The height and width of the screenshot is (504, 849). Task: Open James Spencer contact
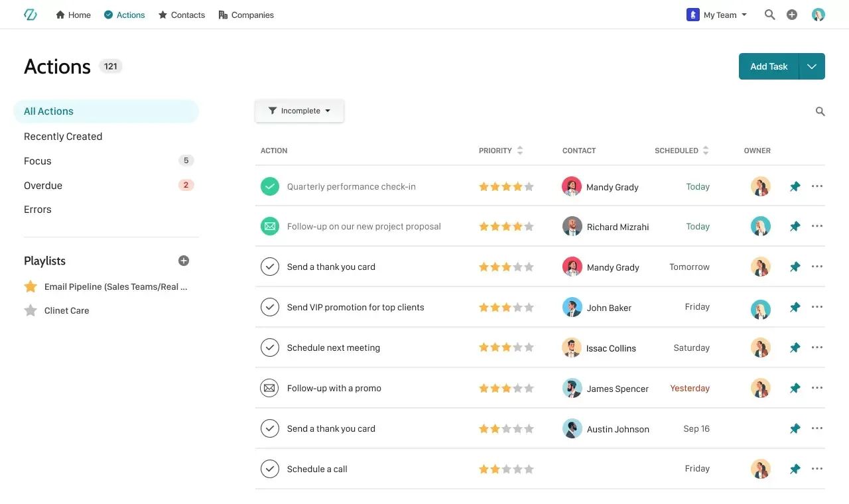click(606, 388)
